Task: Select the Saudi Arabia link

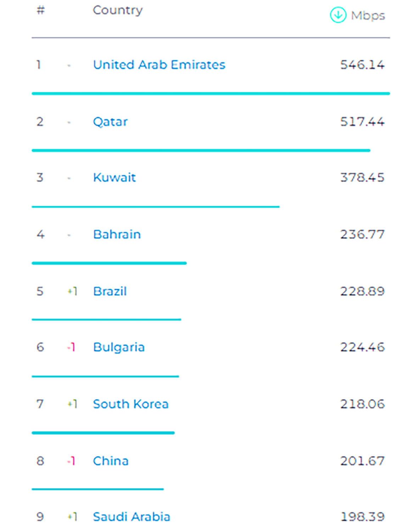Action: coord(131,517)
